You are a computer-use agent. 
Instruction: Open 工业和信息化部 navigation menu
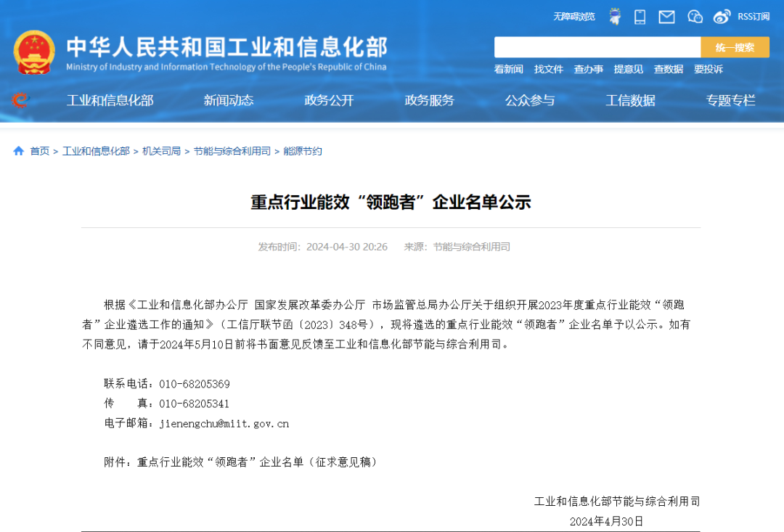(110, 100)
